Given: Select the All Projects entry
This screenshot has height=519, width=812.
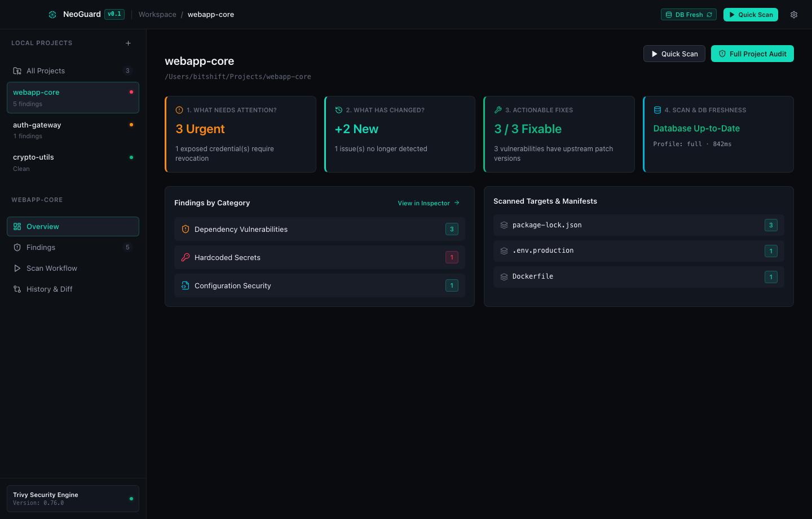Looking at the screenshot, I should pos(73,71).
